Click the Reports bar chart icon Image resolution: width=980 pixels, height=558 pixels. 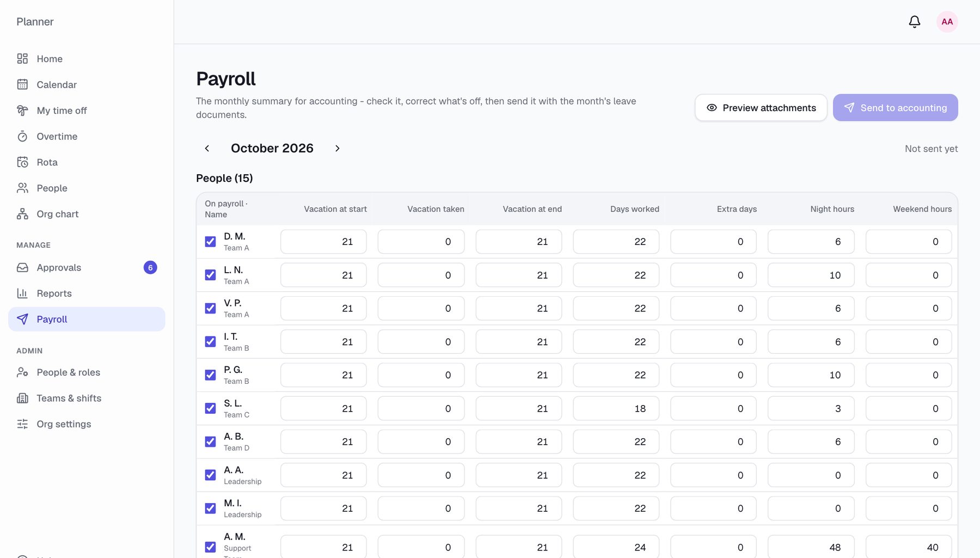[22, 293]
